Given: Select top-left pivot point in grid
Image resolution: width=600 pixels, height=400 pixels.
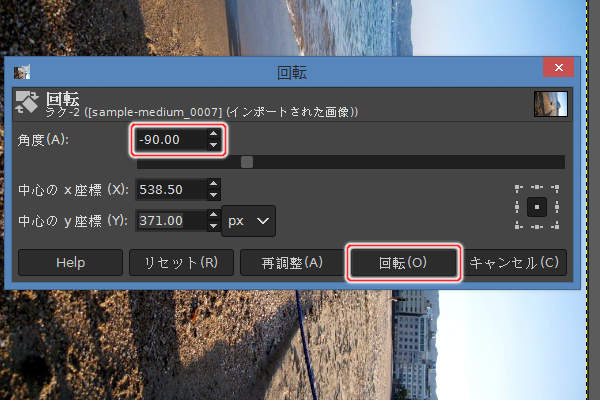Looking at the screenshot, I should [x=518, y=188].
